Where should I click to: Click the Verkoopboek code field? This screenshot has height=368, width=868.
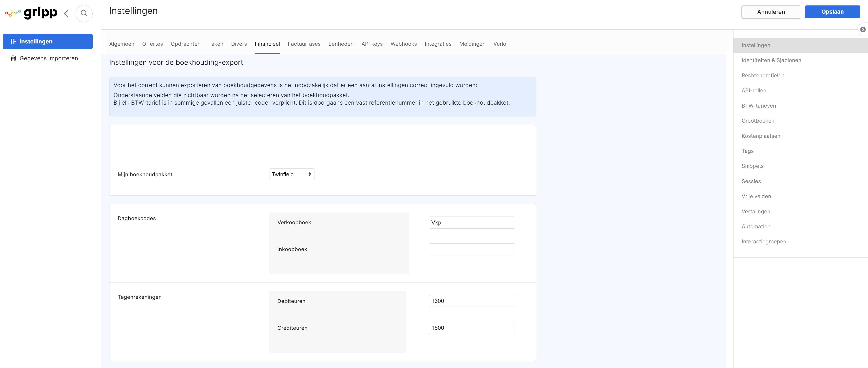[x=471, y=222]
